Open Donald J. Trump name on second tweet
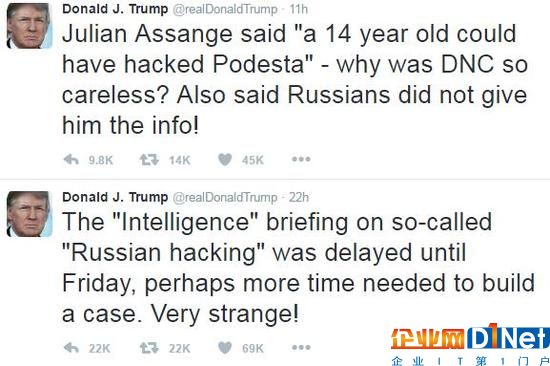The image size is (550, 366). pyautogui.click(x=115, y=198)
